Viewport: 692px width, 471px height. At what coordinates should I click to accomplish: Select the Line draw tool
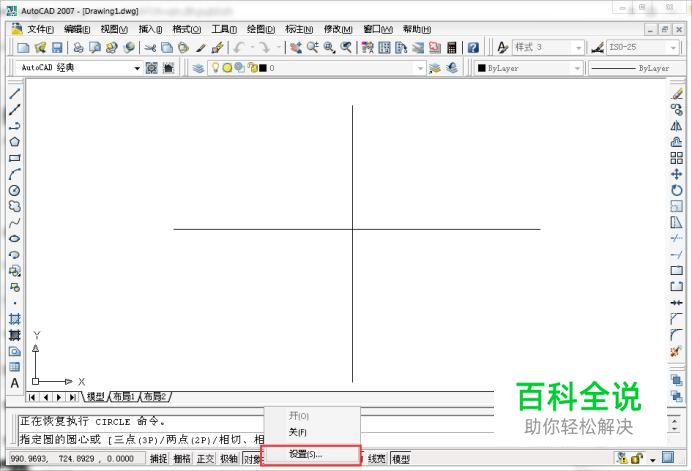(15, 93)
